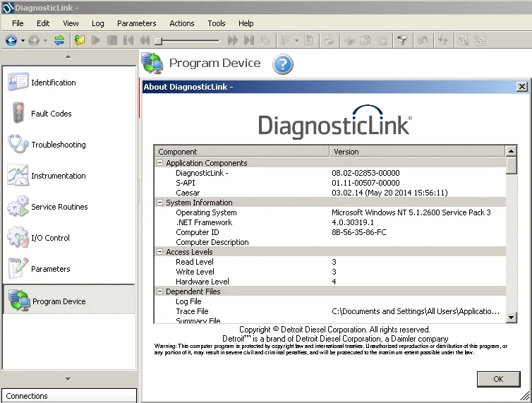Open I/O Control from sidebar
532x403 pixels.
point(69,238)
